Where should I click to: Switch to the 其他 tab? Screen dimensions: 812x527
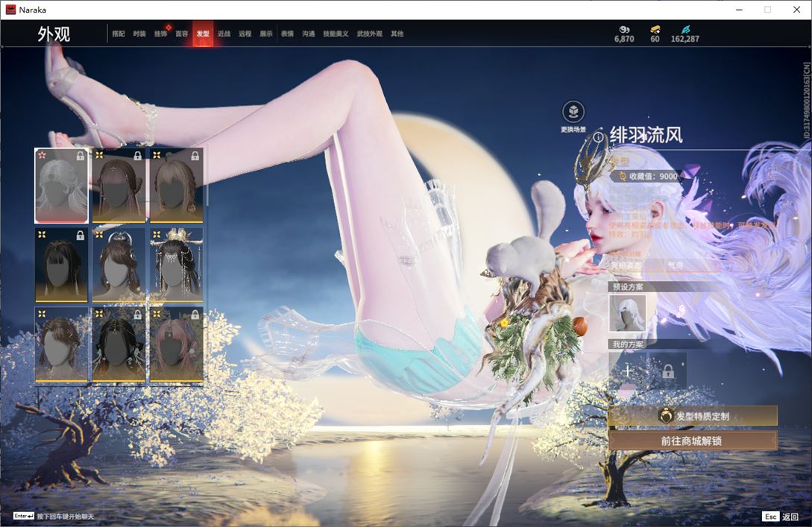[397, 34]
